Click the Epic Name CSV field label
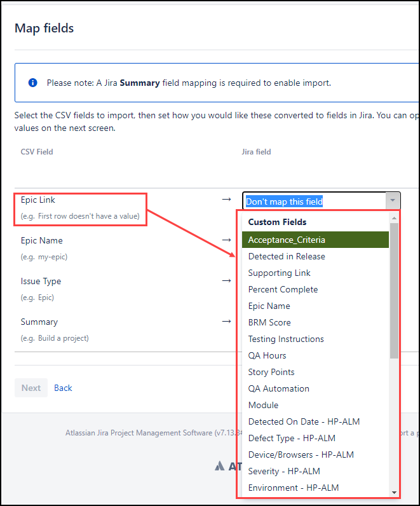The width and height of the screenshot is (420, 506). (x=41, y=240)
